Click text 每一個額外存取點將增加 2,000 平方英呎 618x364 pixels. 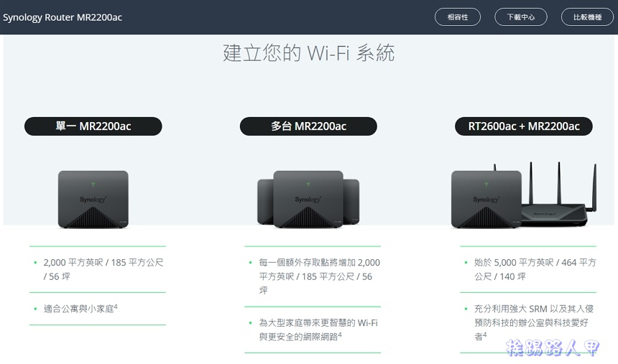pyautogui.click(x=319, y=269)
